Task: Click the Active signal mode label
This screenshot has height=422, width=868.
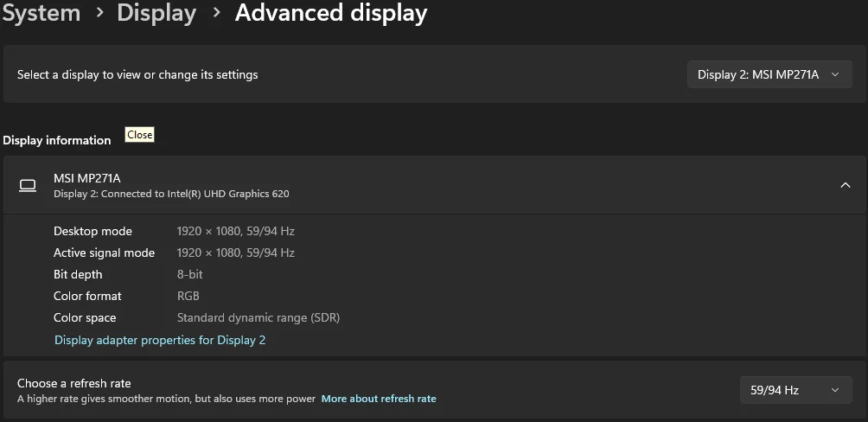Action: point(104,253)
